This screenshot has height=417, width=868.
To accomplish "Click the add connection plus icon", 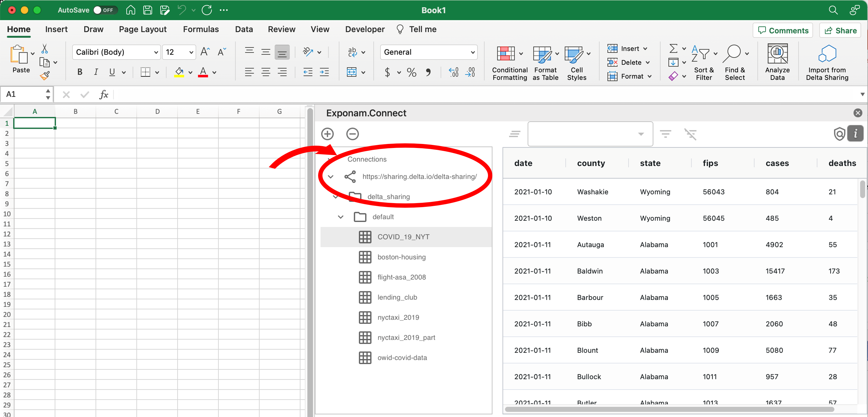I will [x=327, y=134].
